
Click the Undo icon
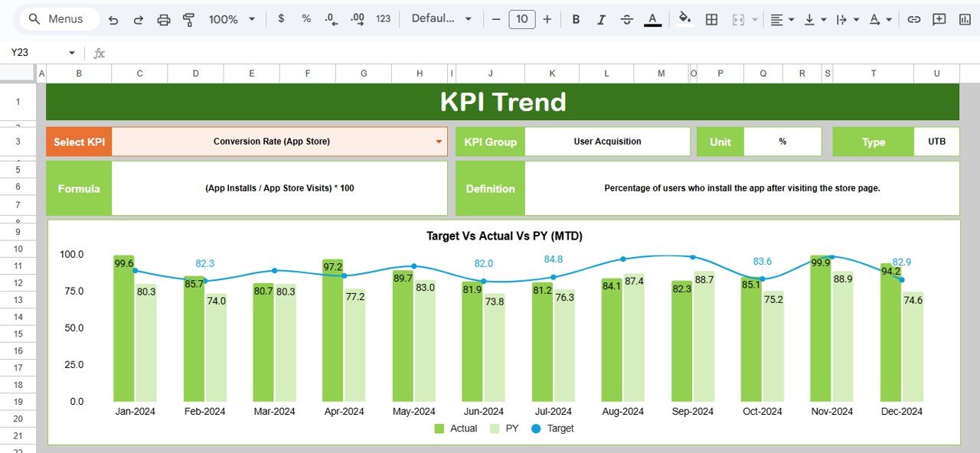(x=113, y=18)
